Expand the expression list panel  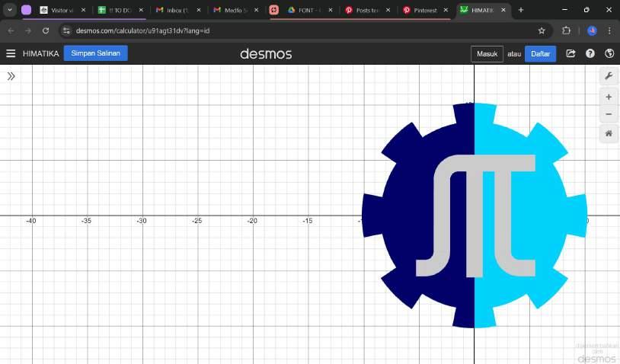11,76
